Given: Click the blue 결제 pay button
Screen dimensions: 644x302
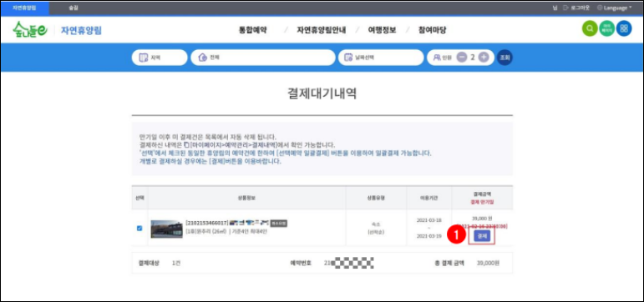Looking at the screenshot, I should (482, 236).
